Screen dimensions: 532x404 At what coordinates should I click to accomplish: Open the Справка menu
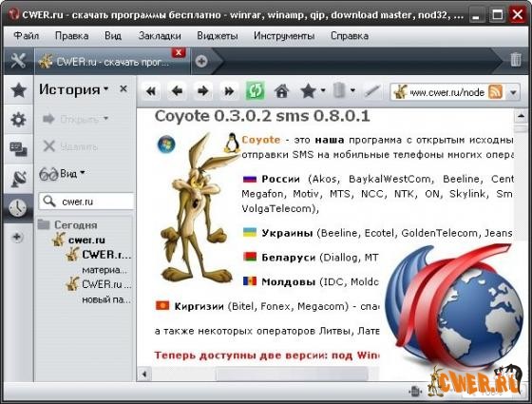pyautogui.click(x=350, y=36)
